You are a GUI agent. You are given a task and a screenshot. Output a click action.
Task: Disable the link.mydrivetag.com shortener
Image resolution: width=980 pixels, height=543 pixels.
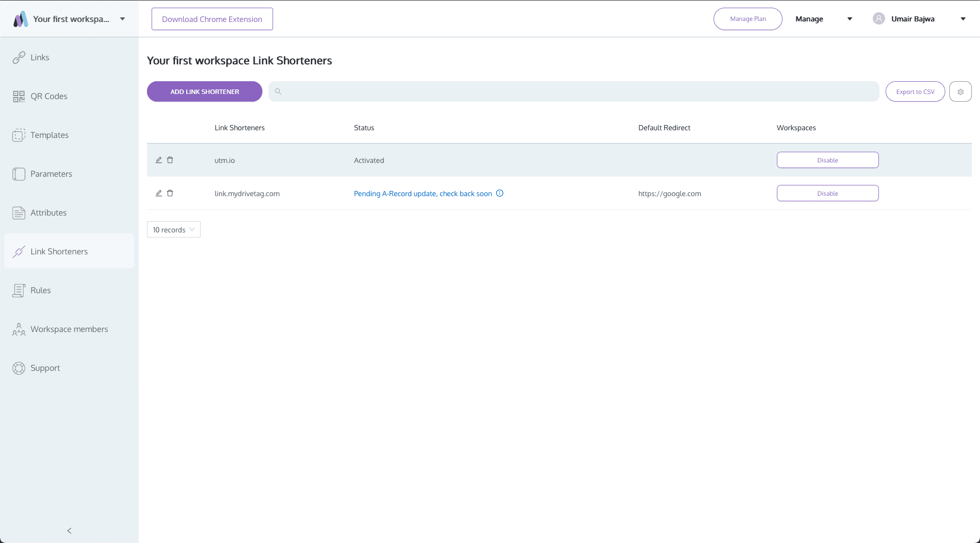point(827,193)
